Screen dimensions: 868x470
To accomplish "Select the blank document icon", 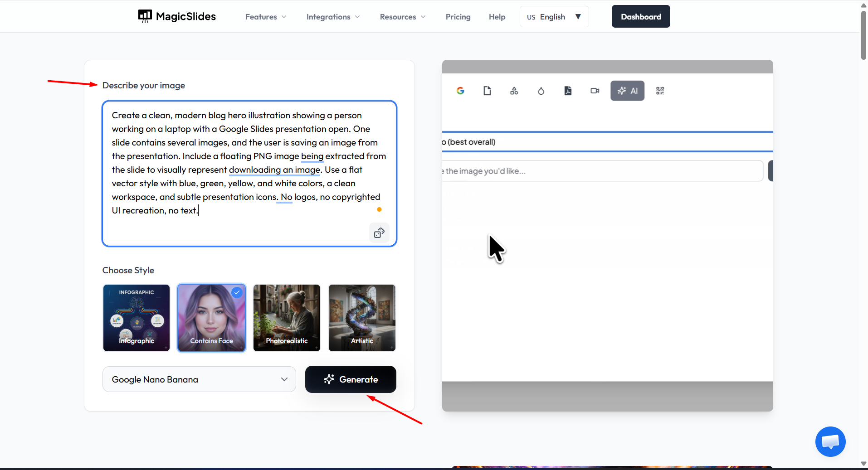I will (487, 91).
